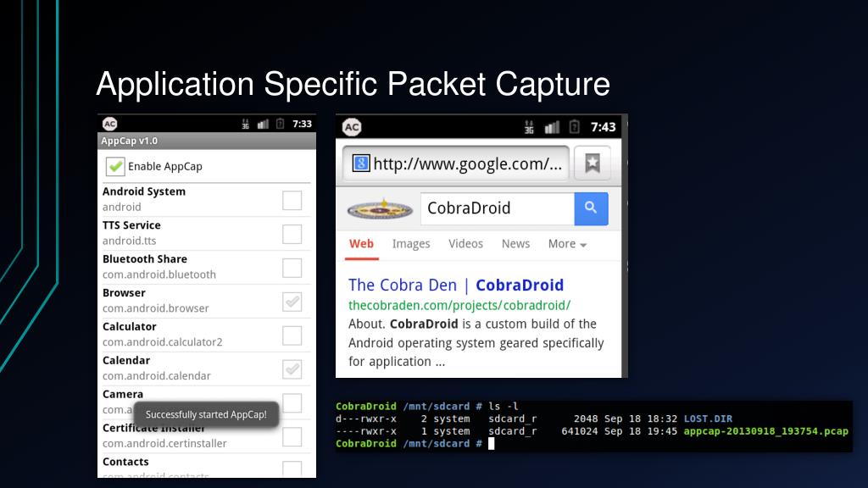Click the blue search magnifier button
Screen dimensions: 868x488
point(591,208)
